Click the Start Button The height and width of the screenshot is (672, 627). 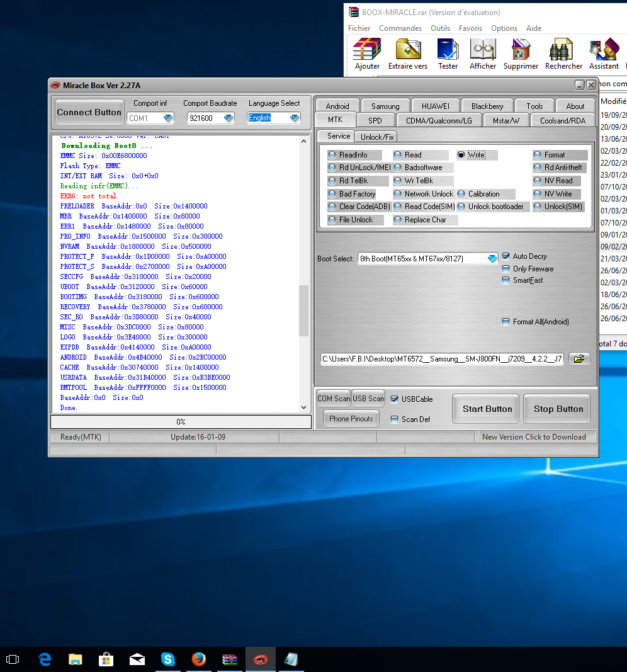tap(487, 409)
